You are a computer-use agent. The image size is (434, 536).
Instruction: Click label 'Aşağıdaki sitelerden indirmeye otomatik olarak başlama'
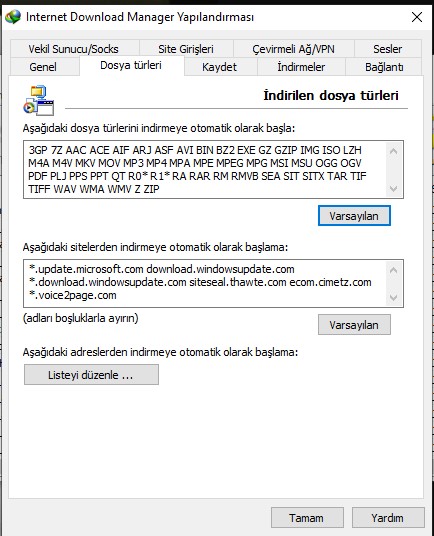[155, 247]
